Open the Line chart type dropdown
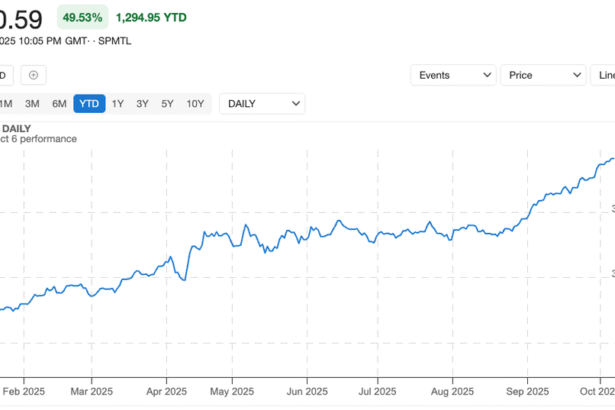615x410 pixels. pos(604,75)
